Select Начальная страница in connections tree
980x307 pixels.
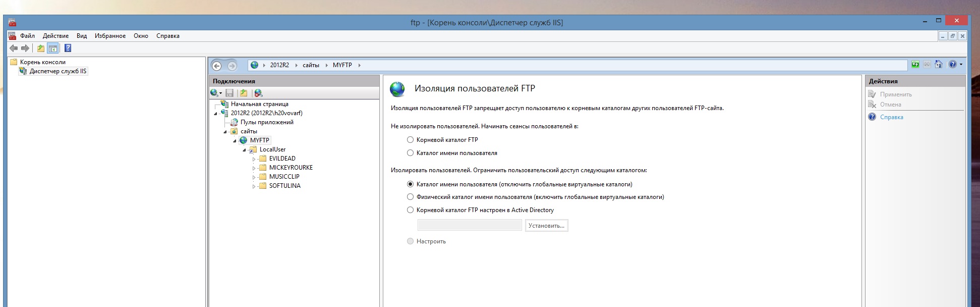click(260, 104)
